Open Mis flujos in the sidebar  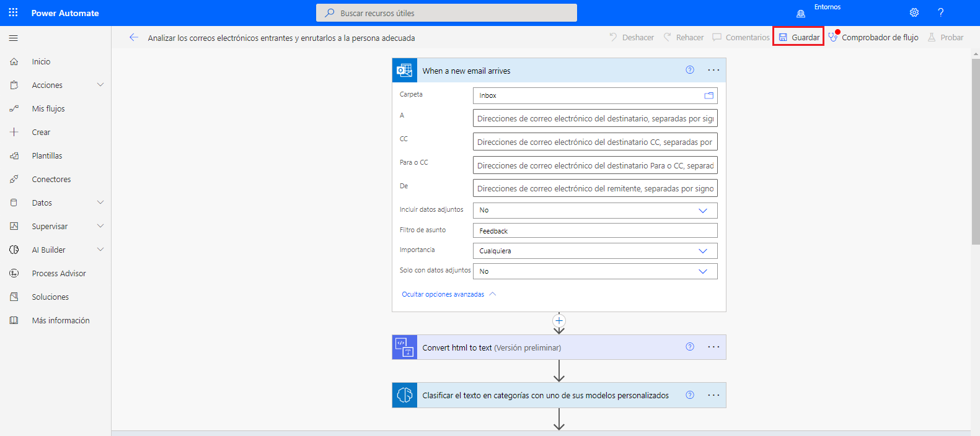(x=48, y=108)
